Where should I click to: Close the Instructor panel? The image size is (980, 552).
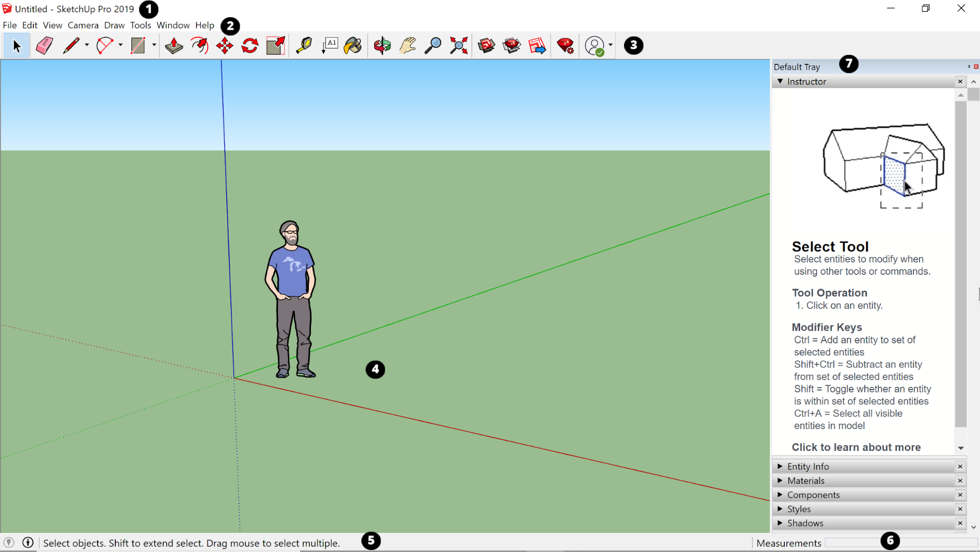coord(960,81)
